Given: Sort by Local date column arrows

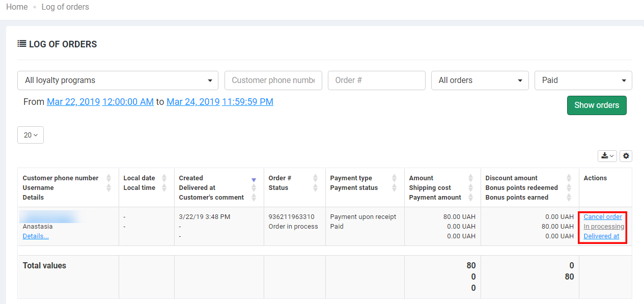Looking at the screenshot, I should click(164, 178).
